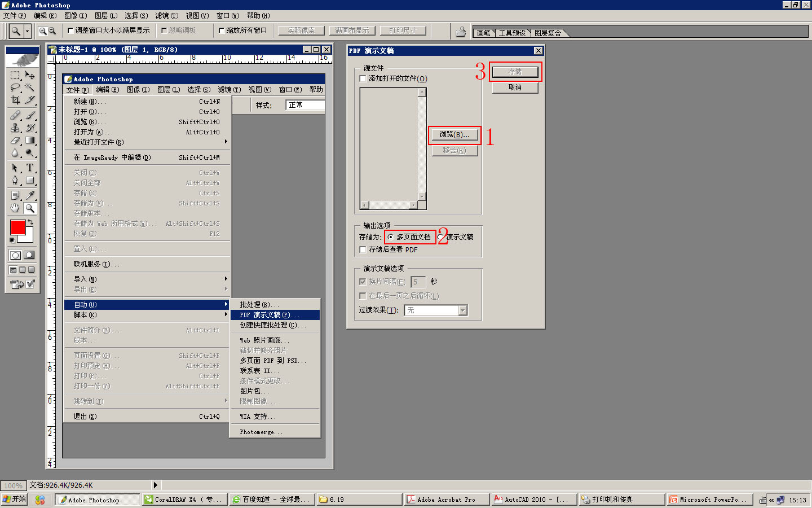812x508 pixels.
Task: Open 过渡效果 dropdown list
Action: tap(463, 310)
